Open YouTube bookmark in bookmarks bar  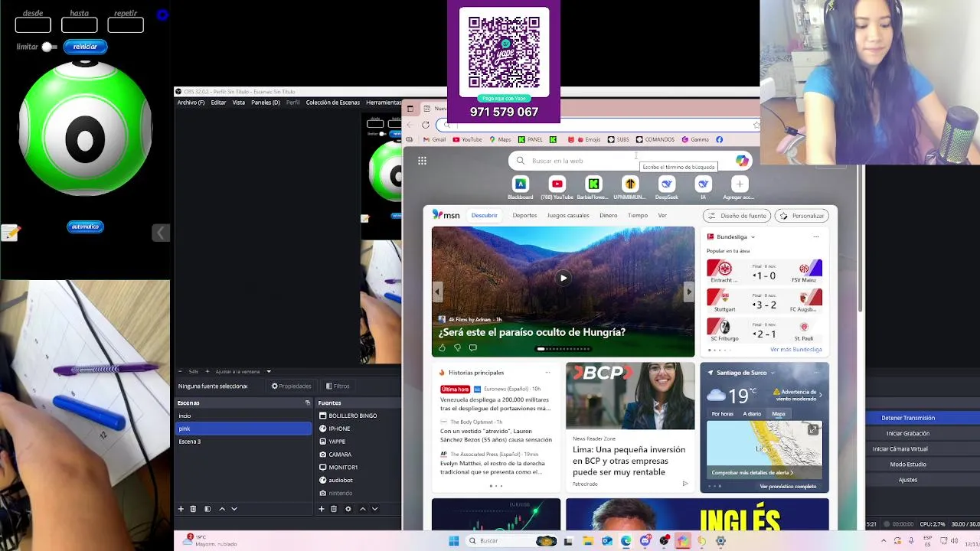click(467, 139)
